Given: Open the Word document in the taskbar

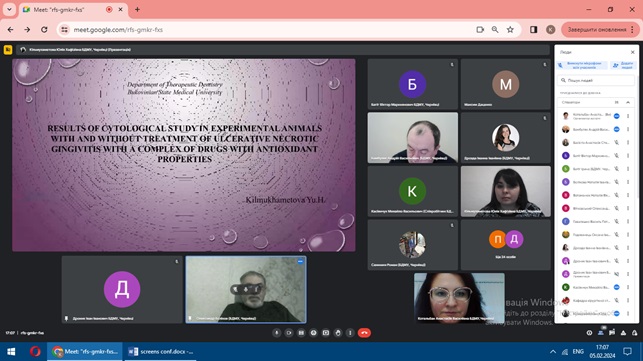Looking at the screenshot, I should point(161,352).
